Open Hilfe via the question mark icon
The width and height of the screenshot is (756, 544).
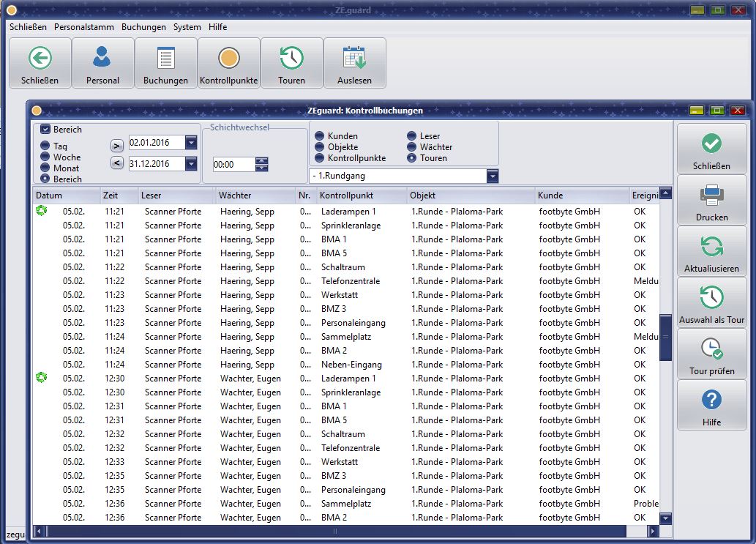click(711, 400)
